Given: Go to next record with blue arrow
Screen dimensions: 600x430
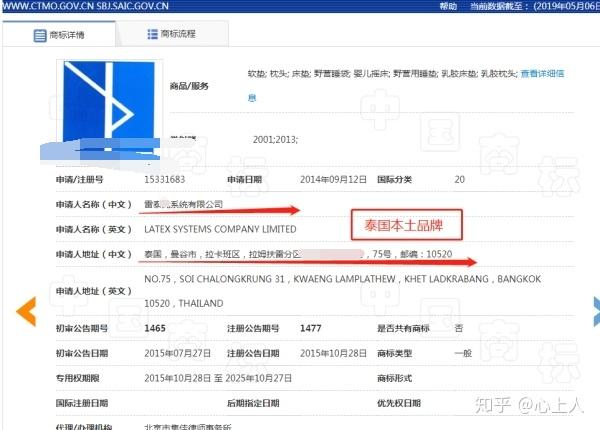Looking at the screenshot, I should (597, 311).
